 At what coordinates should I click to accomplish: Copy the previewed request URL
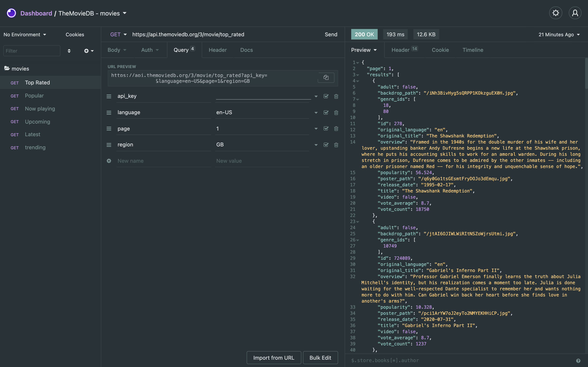[x=326, y=78]
